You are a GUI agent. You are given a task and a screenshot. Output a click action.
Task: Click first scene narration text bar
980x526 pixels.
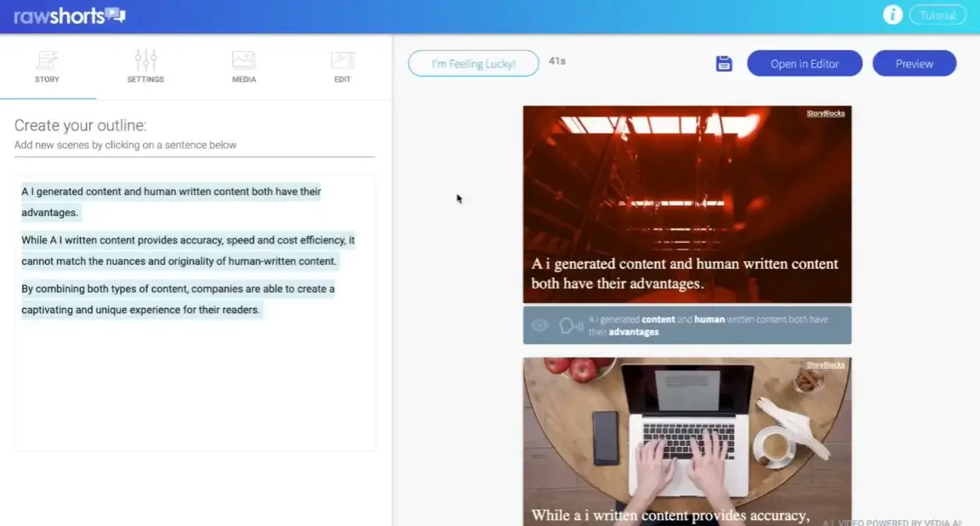[x=687, y=325]
